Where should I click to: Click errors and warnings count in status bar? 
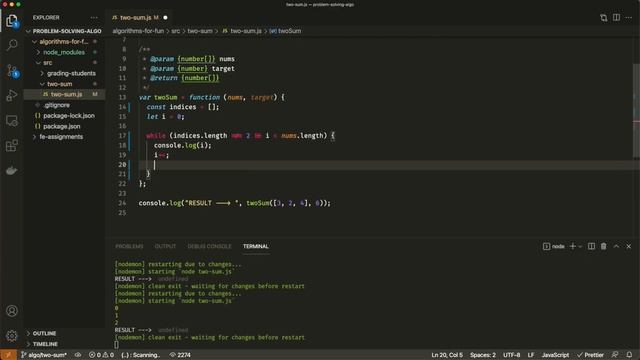(101, 355)
